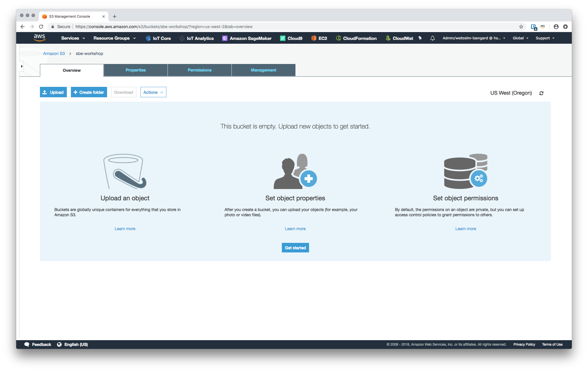This screenshot has width=588, height=372.
Task: Open the Global region dropdown
Action: click(521, 38)
